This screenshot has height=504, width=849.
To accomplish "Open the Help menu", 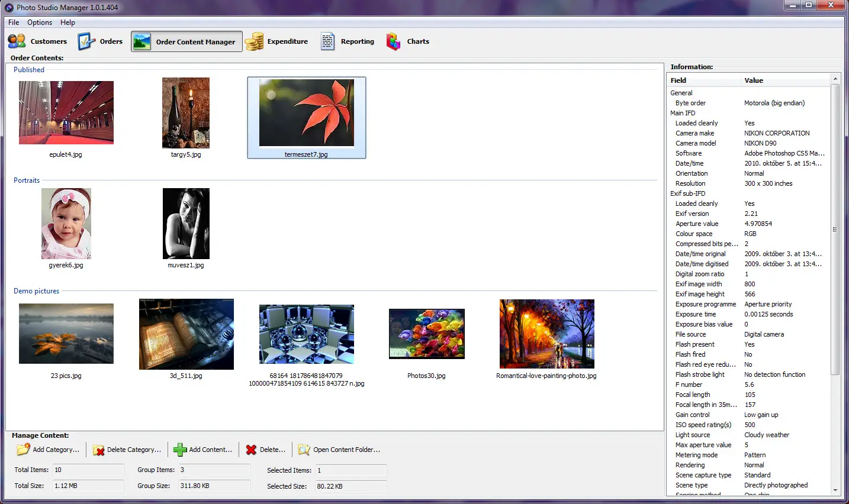I will click(x=67, y=22).
